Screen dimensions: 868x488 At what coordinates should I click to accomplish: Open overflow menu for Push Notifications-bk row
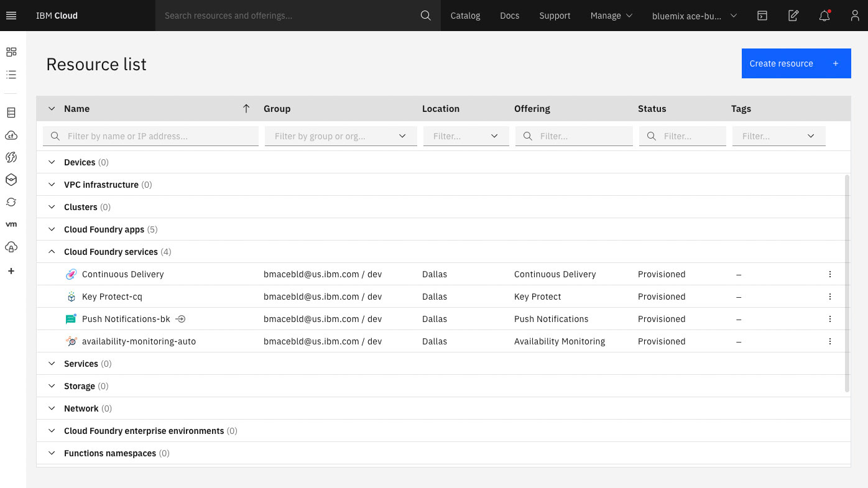pyautogui.click(x=830, y=319)
